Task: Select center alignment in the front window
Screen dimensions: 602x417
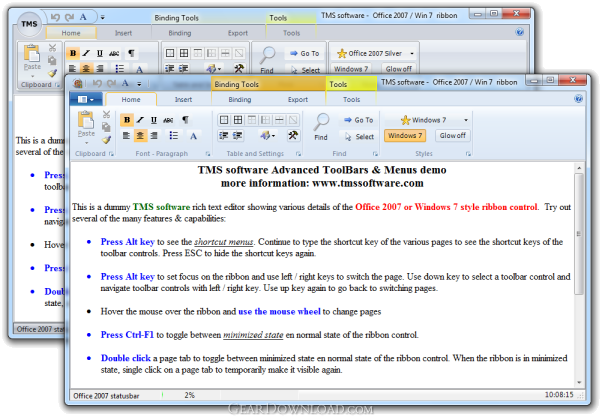Action: (x=141, y=135)
